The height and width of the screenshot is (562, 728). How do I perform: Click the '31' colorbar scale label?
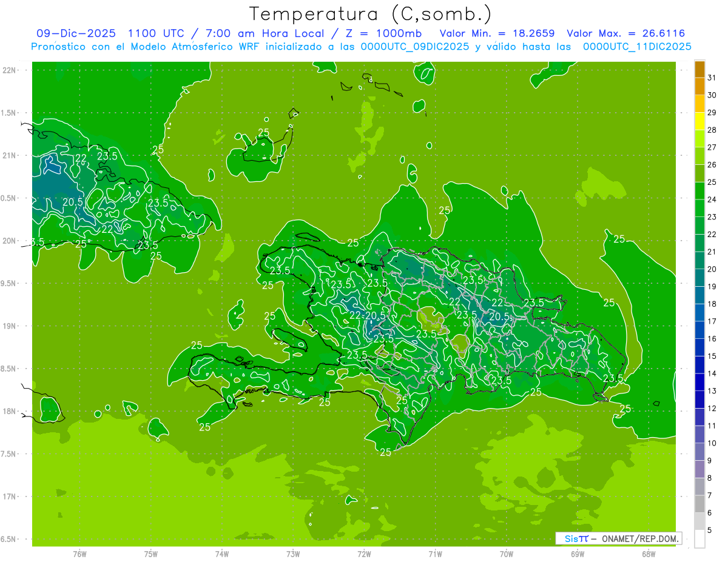712,78
